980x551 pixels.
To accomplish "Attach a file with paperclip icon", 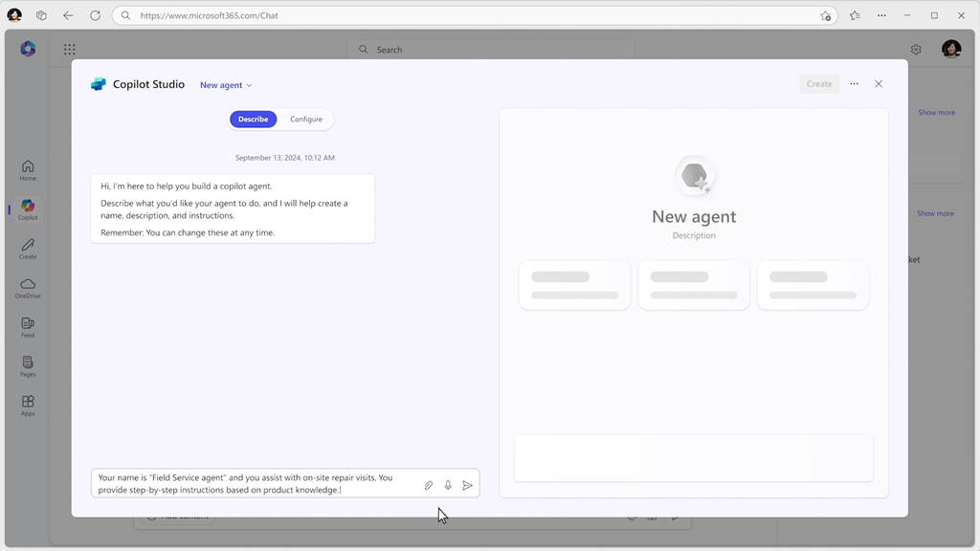I will coord(428,485).
